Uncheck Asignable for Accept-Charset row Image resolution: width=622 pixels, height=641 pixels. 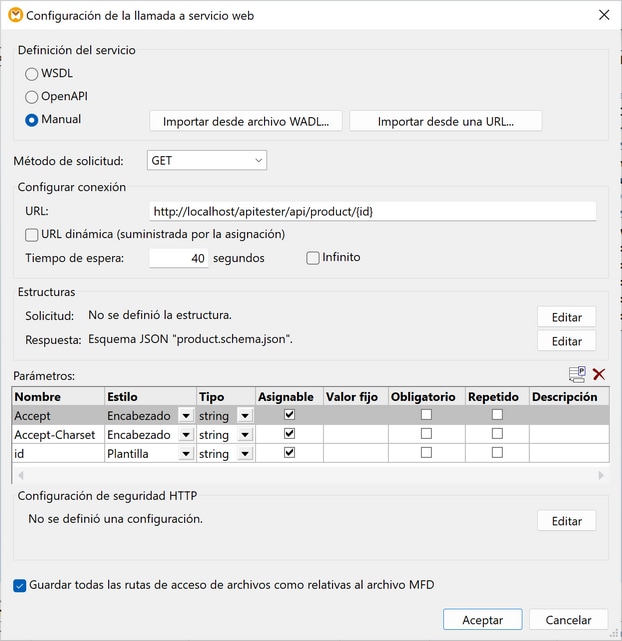coord(289,433)
